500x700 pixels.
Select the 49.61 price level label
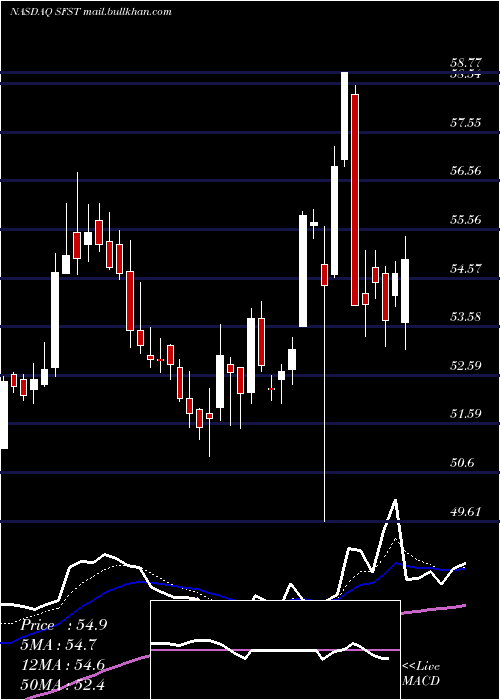coord(466,512)
